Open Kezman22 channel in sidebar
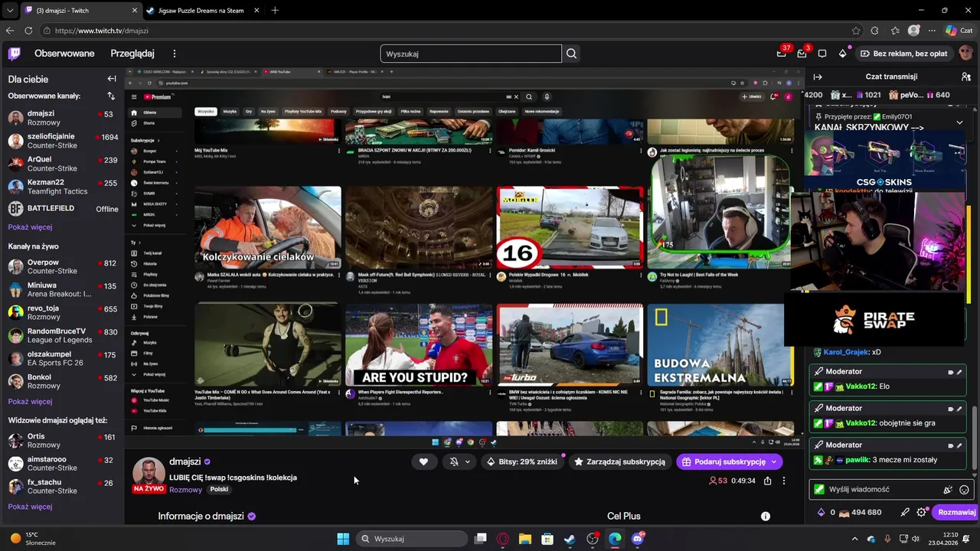 [63, 187]
